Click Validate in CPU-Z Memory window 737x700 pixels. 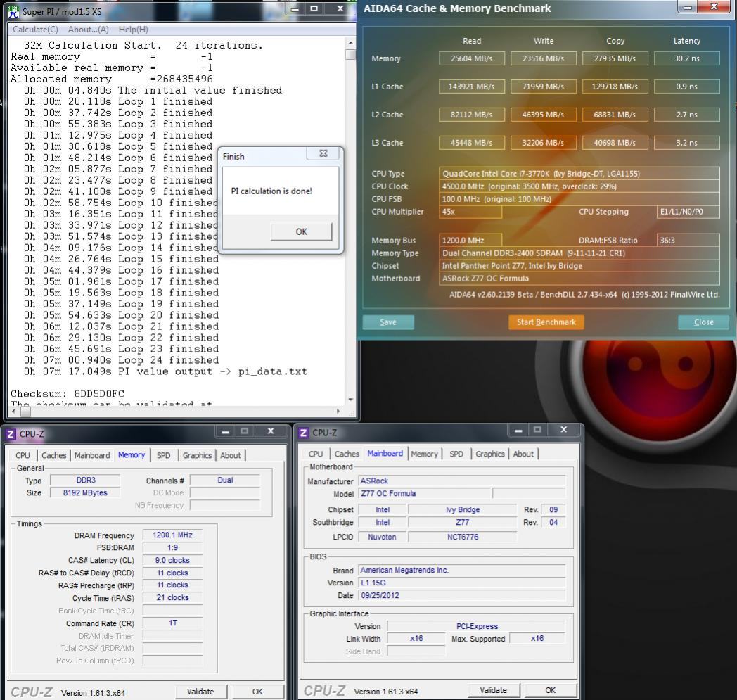[x=200, y=692]
